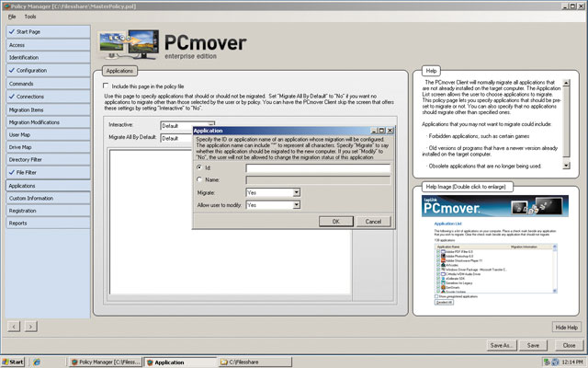The height and width of the screenshot is (368, 588).
Task: Open the Configuration page
Action: [x=48, y=71]
